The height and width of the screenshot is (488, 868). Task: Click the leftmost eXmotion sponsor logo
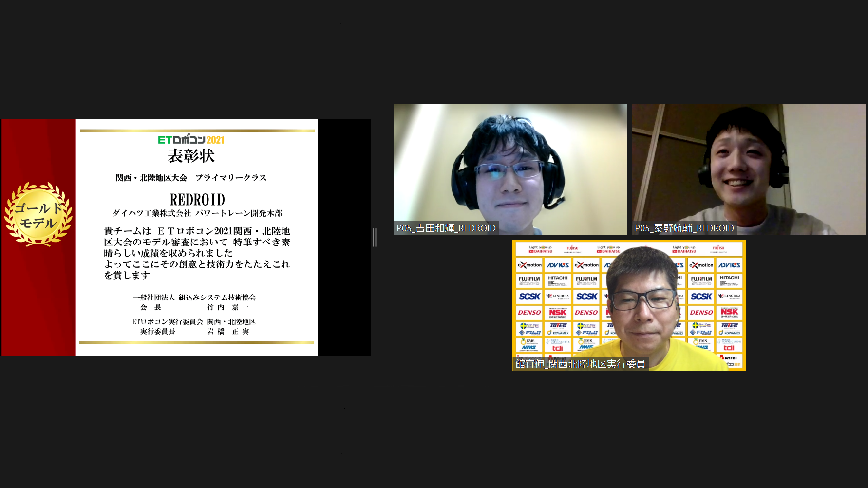529,265
